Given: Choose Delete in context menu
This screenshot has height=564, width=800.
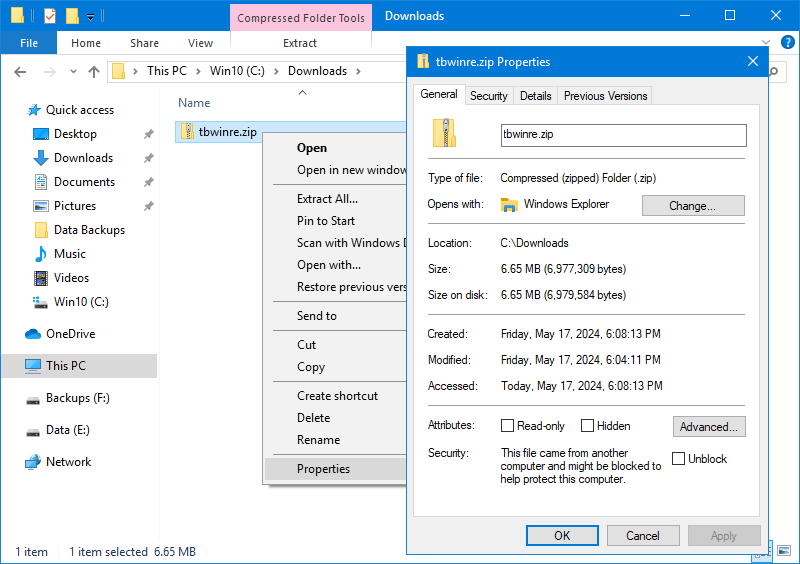Looking at the screenshot, I should pyautogui.click(x=335, y=418).
